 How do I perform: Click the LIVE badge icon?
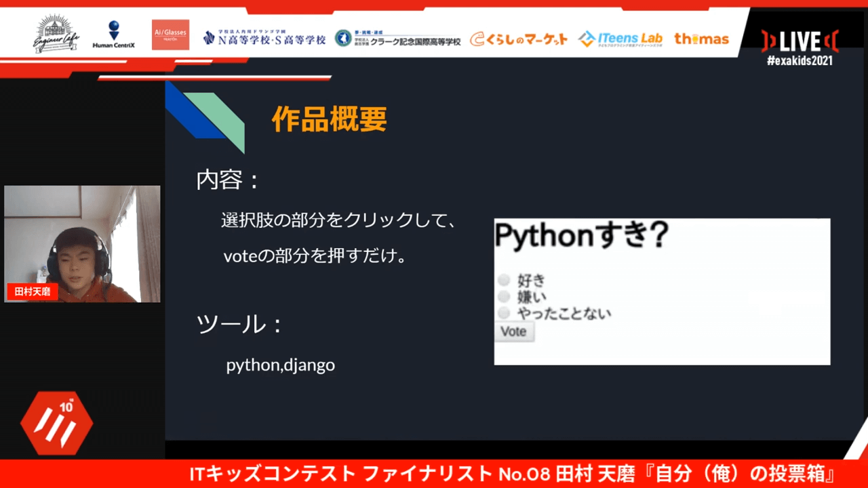point(800,41)
